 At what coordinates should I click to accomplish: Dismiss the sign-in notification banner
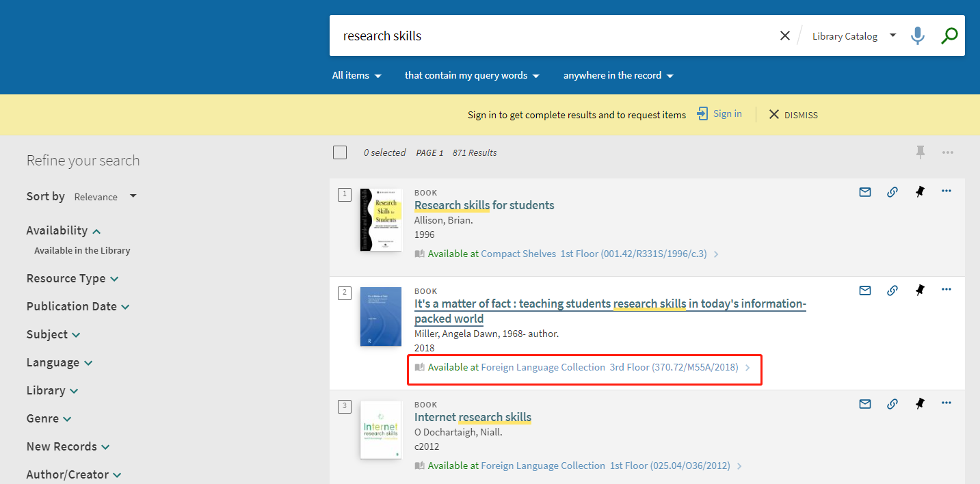[x=793, y=115]
